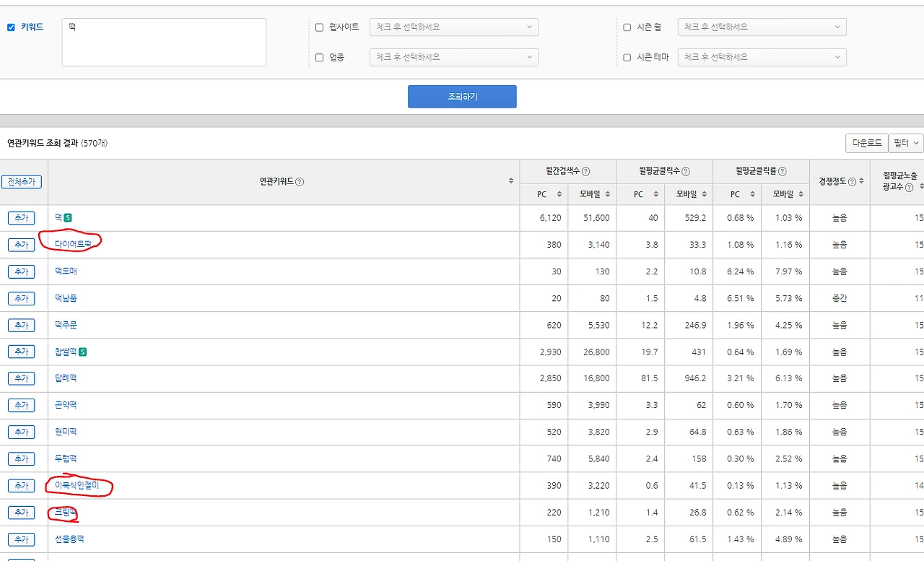The width and height of the screenshot is (924, 561).
Task: Open help icon beside 월간검색수
Action: [585, 172]
